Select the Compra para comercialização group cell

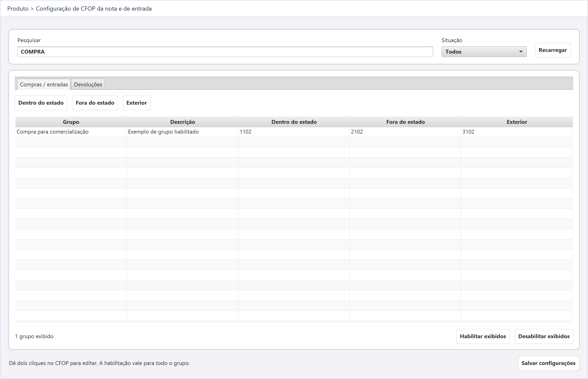tap(71, 132)
